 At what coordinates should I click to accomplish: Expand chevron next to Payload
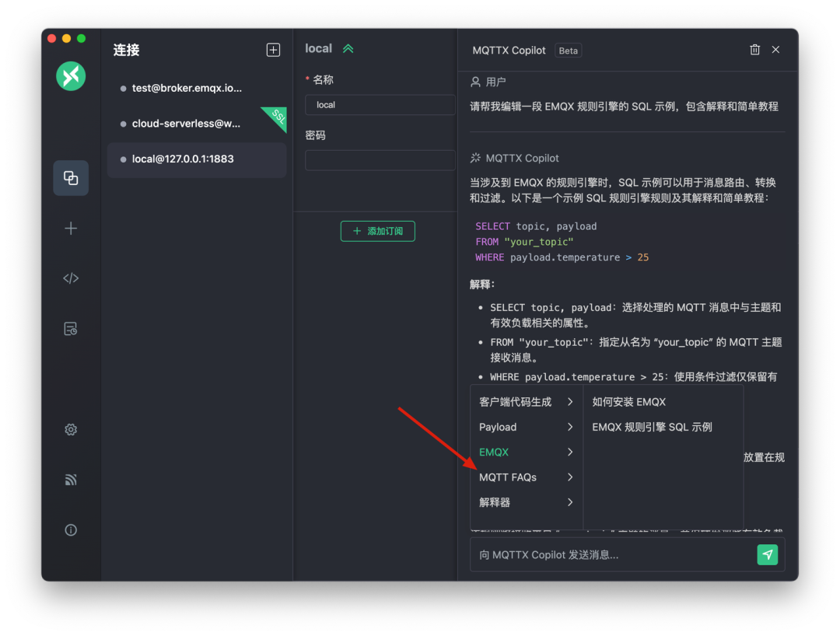click(x=570, y=427)
